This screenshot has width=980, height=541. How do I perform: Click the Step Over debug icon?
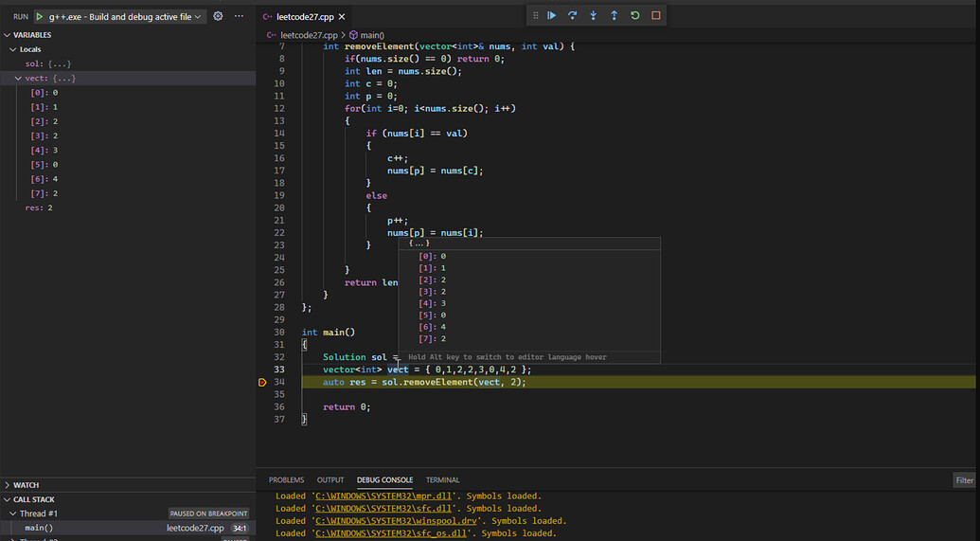pos(573,16)
